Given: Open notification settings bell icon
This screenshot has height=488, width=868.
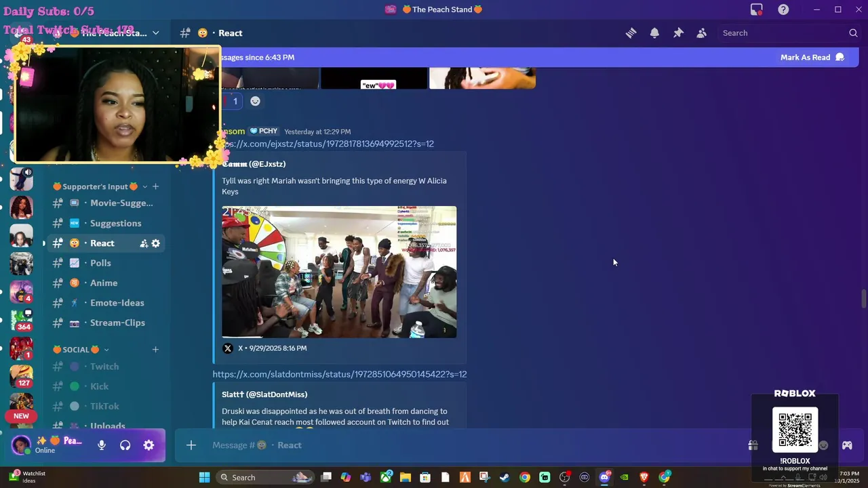Looking at the screenshot, I should [654, 33].
